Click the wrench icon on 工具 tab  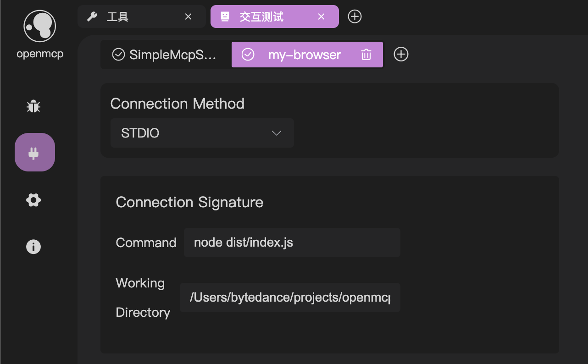coord(92,17)
